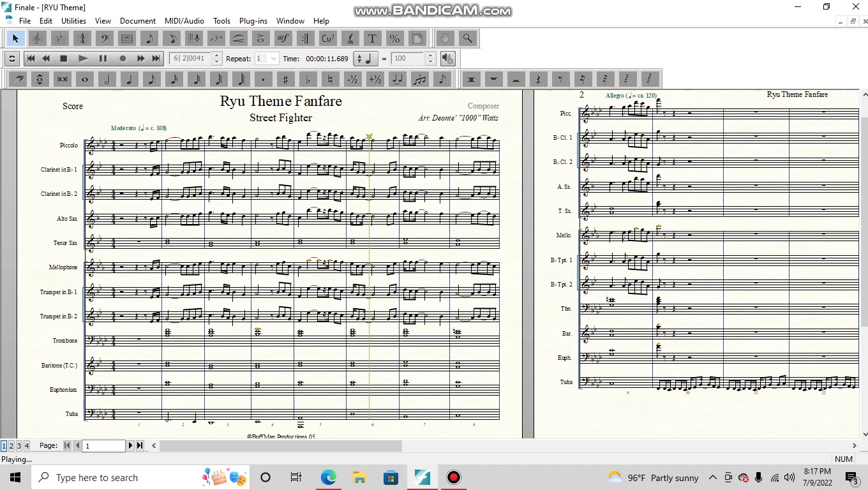Open the Repeat count dropdown
Viewport: 868px width, 490px height.
tap(274, 59)
